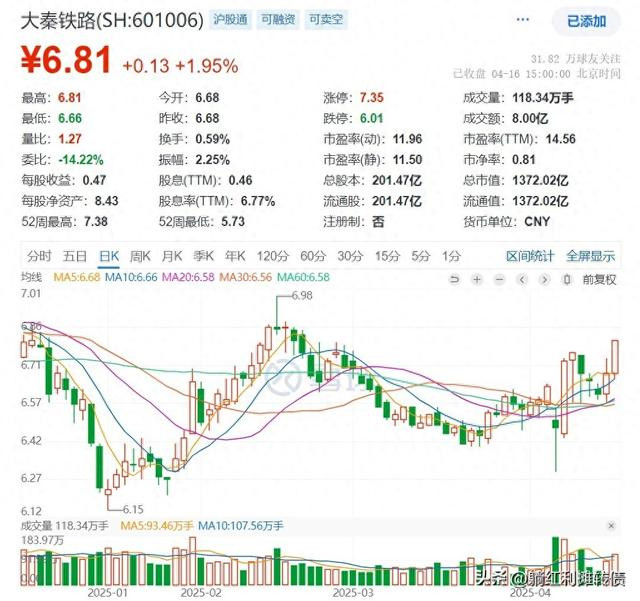640x601 pixels.
Task: Zoom out the K-line chart with minus icon
Action: [500, 280]
